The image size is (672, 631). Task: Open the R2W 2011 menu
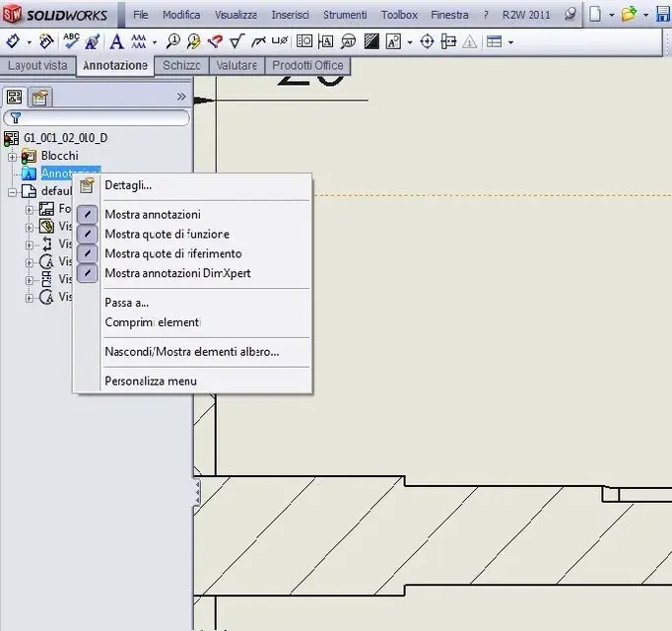tap(526, 15)
